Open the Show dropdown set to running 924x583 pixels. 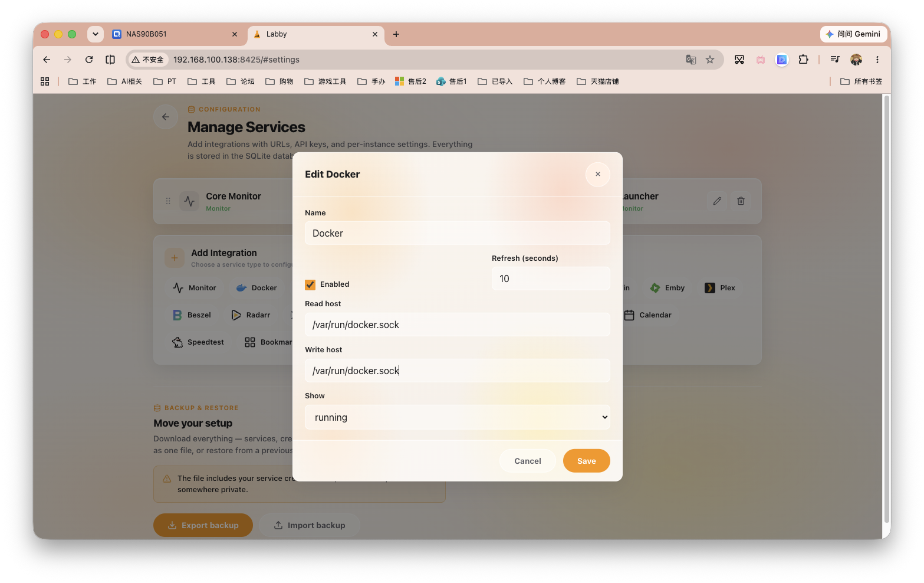coord(458,417)
